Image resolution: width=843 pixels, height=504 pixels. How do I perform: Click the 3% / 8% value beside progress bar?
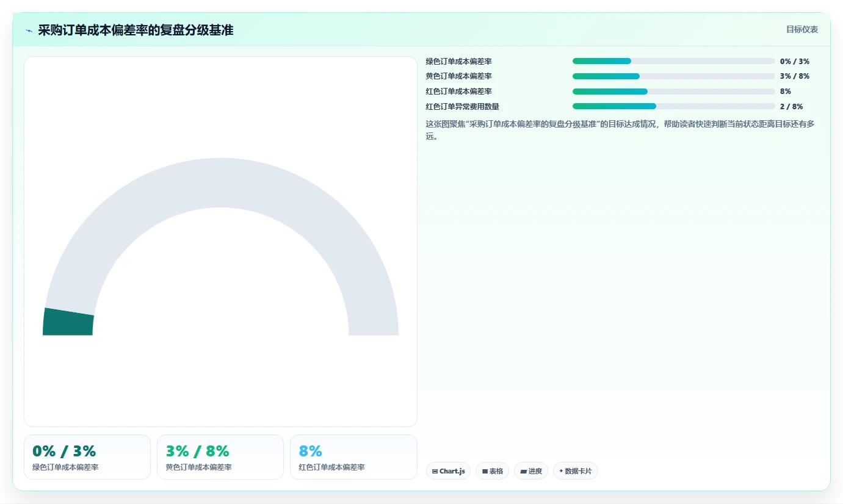coord(795,76)
